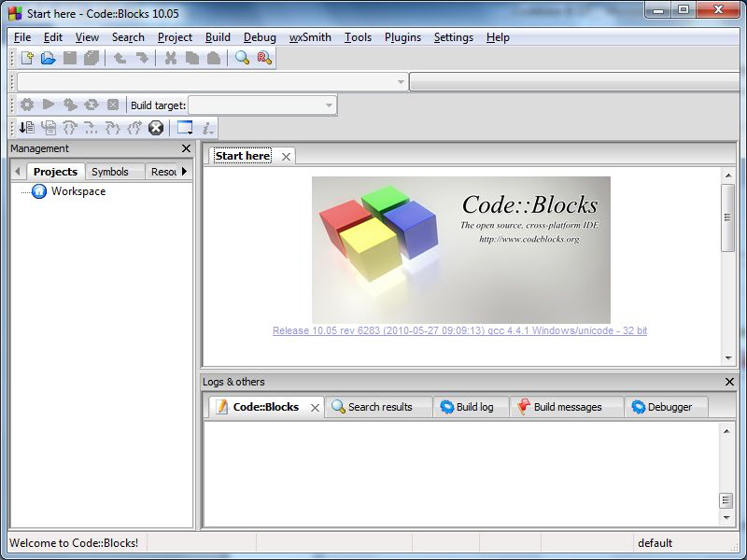747x560 pixels.
Task: Click the Debug/Continue icon
Action: pos(27,128)
